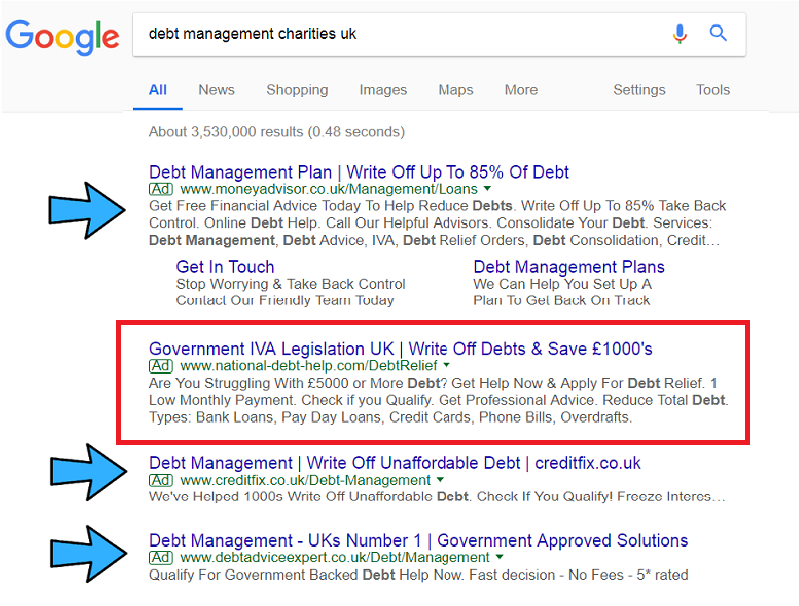Click the microphone voice search icon
The image size is (799, 606).
click(x=679, y=34)
